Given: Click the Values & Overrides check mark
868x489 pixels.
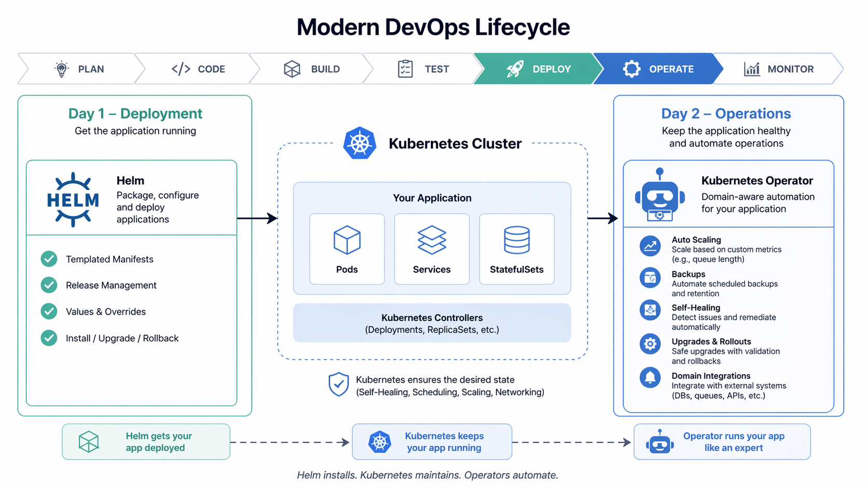Looking at the screenshot, I should 49,311.
